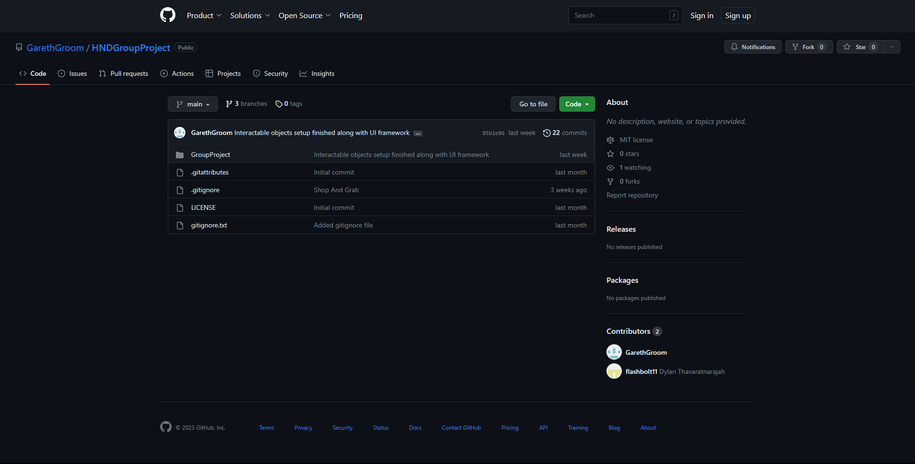Click file icon beside LICENSE
Viewport: 915px width, 464px height.
coord(180,207)
